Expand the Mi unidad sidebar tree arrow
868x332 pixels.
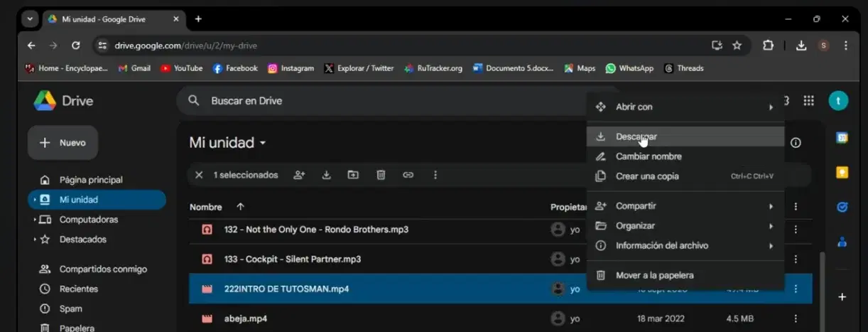(34, 200)
